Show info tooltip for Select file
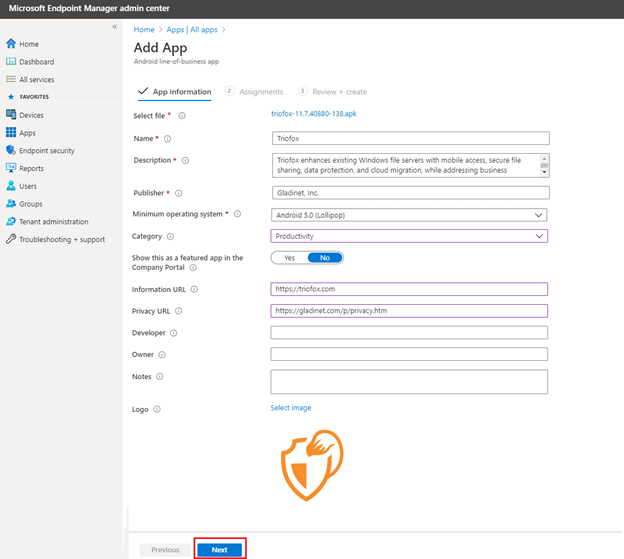This screenshot has width=624, height=559. (x=182, y=116)
